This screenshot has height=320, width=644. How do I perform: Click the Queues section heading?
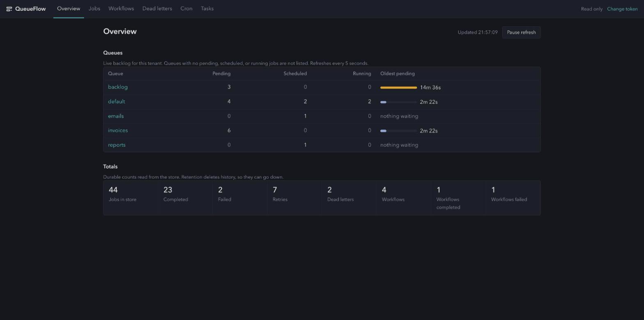(x=113, y=53)
